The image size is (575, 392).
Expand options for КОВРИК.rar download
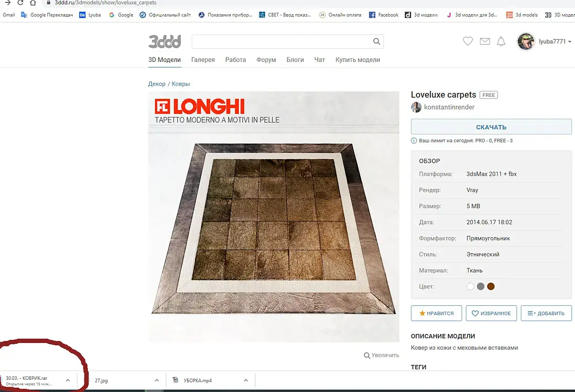68,380
